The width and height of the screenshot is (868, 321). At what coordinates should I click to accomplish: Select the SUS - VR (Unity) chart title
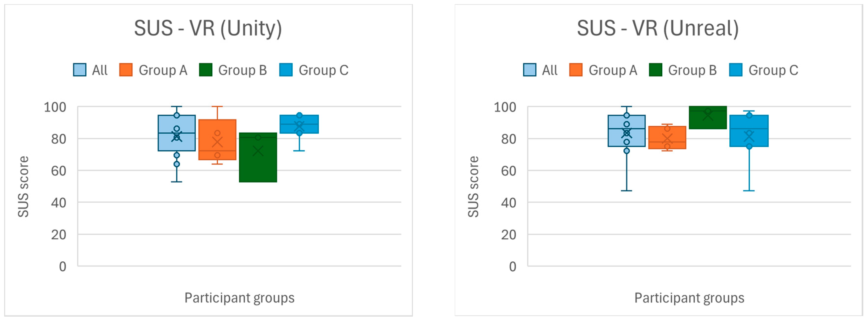pyautogui.click(x=208, y=28)
